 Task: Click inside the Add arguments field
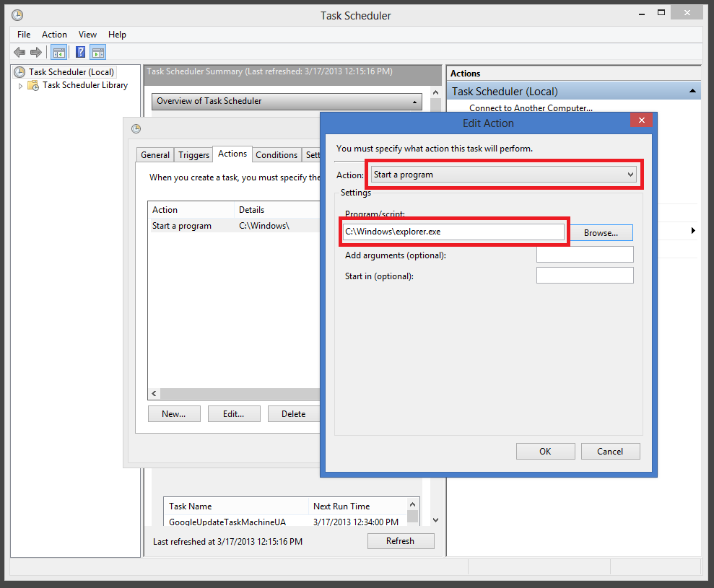[x=585, y=254]
